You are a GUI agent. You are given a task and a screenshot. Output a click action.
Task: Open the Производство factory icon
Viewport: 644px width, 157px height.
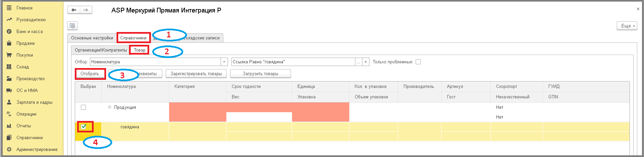click(x=9, y=78)
